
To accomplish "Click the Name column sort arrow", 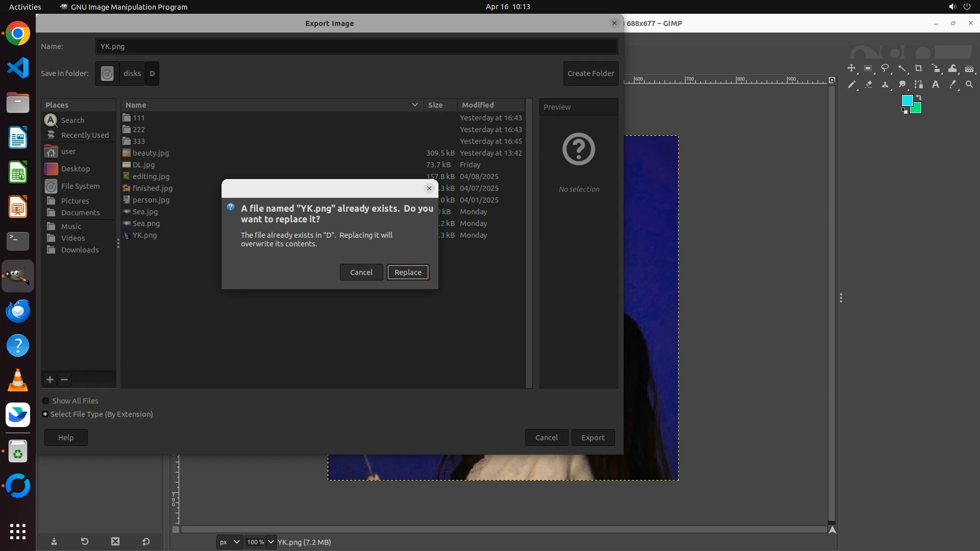I will point(414,105).
